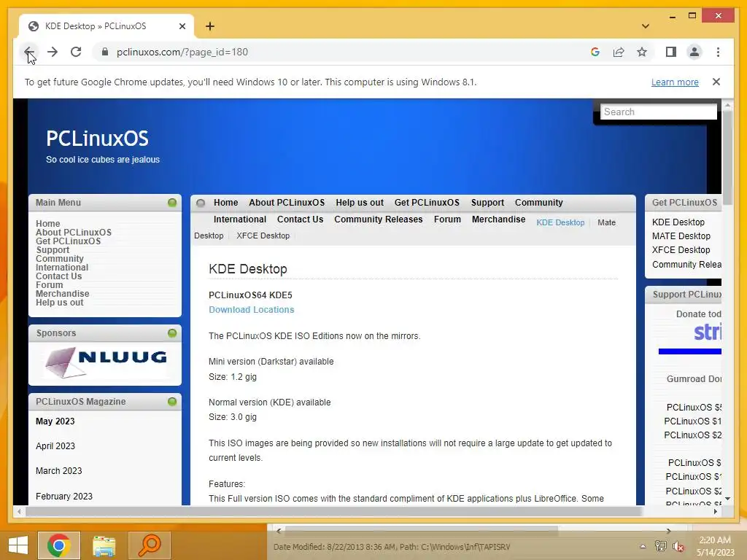747x560 pixels.
Task: Open the magnifier search app in taskbar
Action: (149, 545)
